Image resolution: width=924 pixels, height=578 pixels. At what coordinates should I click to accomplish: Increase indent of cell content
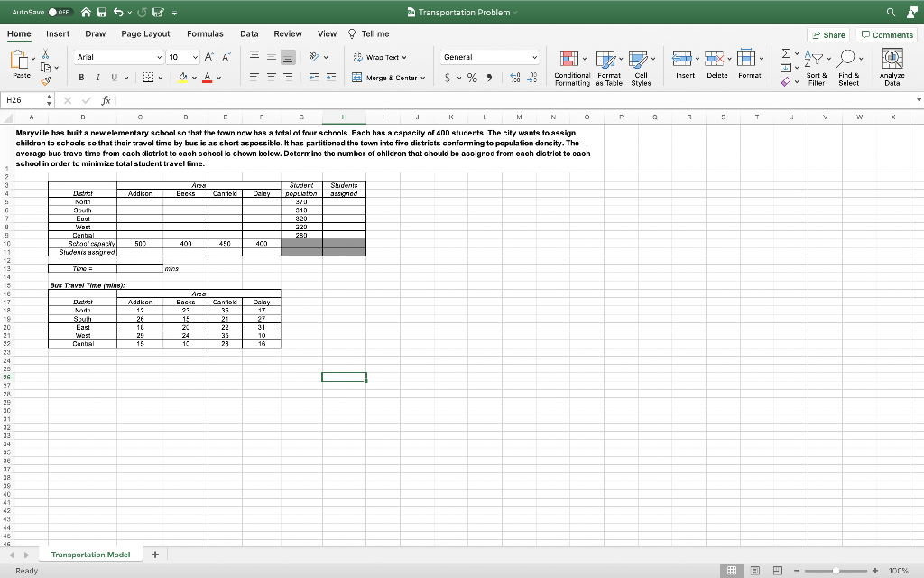coord(331,78)
